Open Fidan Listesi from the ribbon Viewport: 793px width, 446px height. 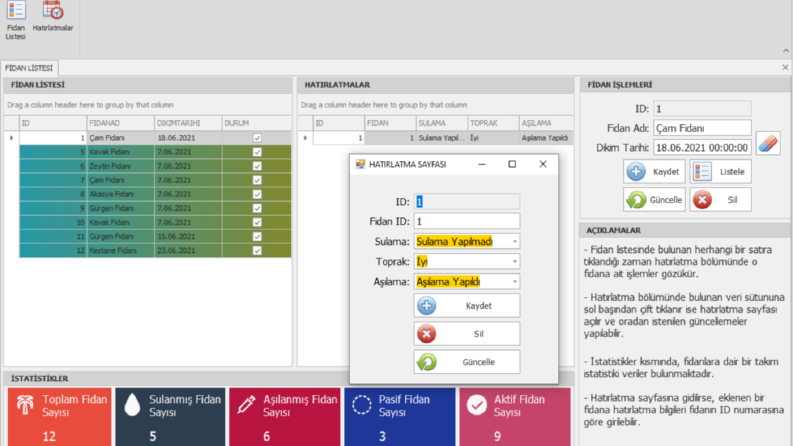coord(16,20)
